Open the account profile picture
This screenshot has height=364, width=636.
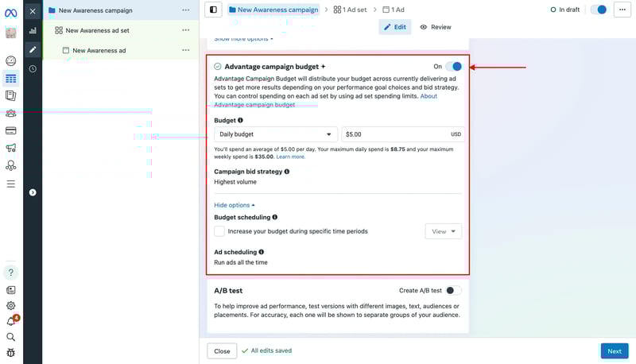[x=10, y=33]
